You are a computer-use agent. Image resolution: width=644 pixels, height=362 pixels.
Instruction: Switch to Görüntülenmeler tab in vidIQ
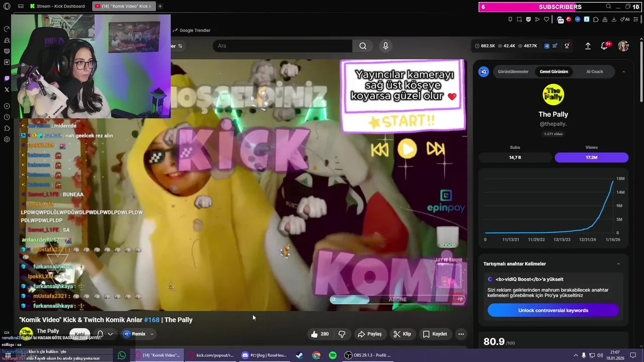coord(513,71)
